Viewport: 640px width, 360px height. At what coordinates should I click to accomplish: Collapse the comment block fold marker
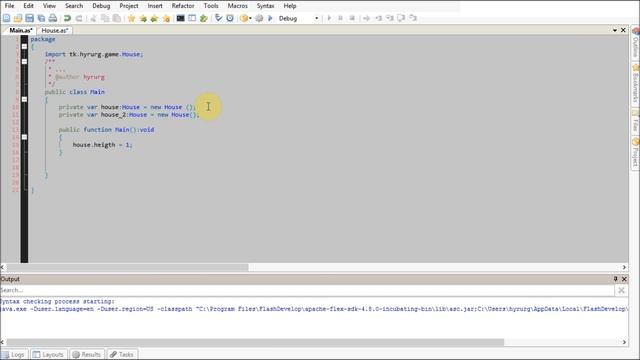[x=24, y=61]
